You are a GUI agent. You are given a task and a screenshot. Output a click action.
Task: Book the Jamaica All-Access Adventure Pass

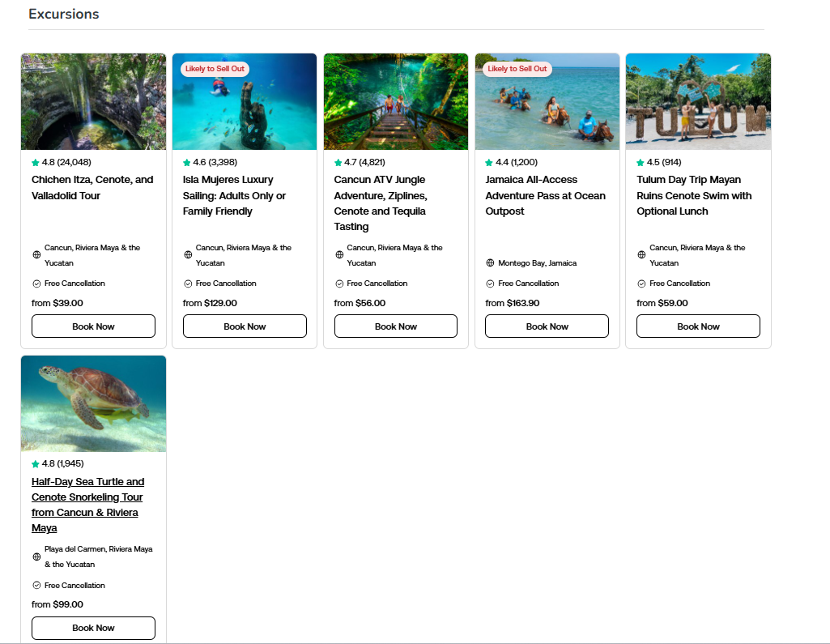coord(547,326)
